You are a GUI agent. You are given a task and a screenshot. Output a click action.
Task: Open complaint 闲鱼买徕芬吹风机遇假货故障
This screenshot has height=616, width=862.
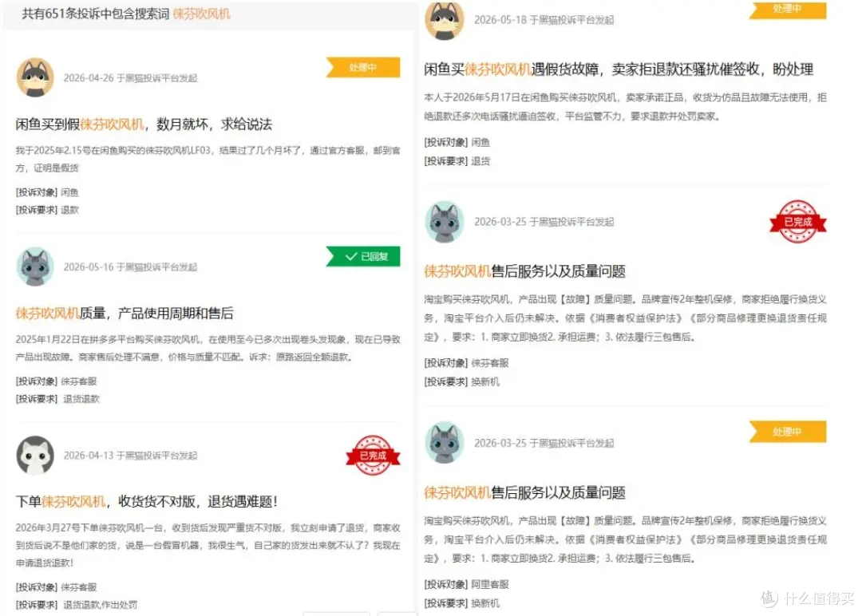tap(619, 69)
